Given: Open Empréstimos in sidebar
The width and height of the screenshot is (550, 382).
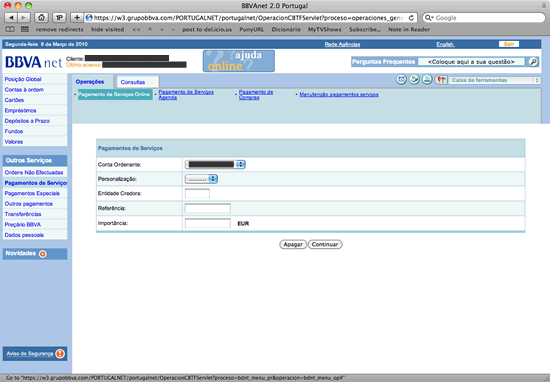Looking at the screenshot, I should point(20,110).
